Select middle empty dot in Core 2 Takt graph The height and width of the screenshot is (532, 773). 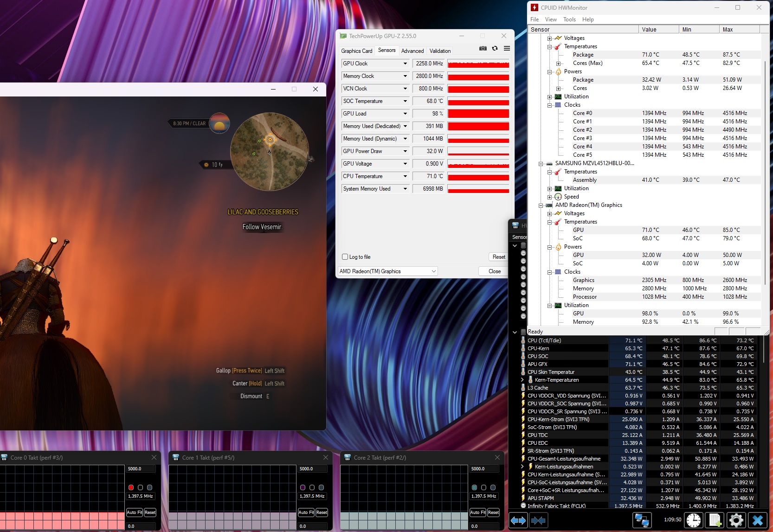click(x=483, y=487)
